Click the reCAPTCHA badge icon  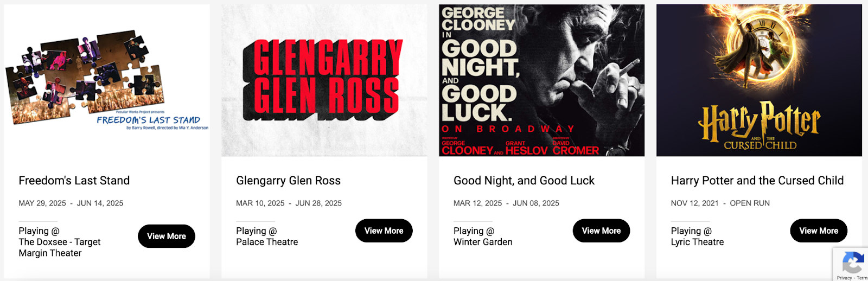(853, 264)
